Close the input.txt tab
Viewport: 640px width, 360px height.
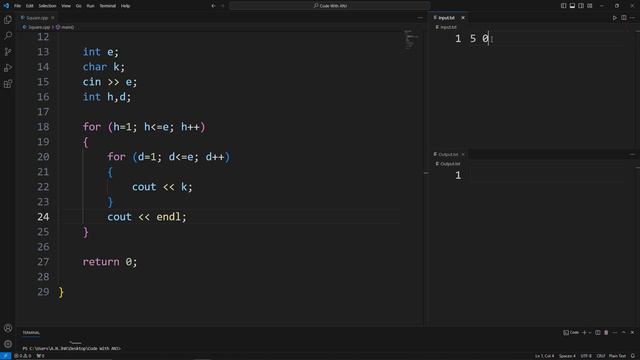(x=463, y=18)
